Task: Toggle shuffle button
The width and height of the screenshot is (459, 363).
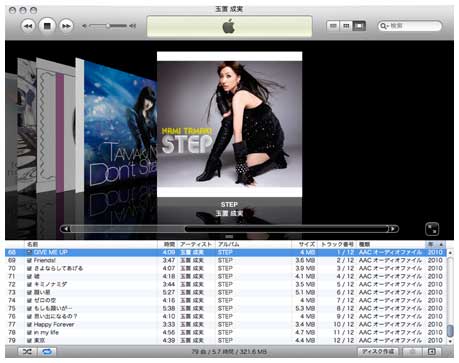Action: click(27, 351)
